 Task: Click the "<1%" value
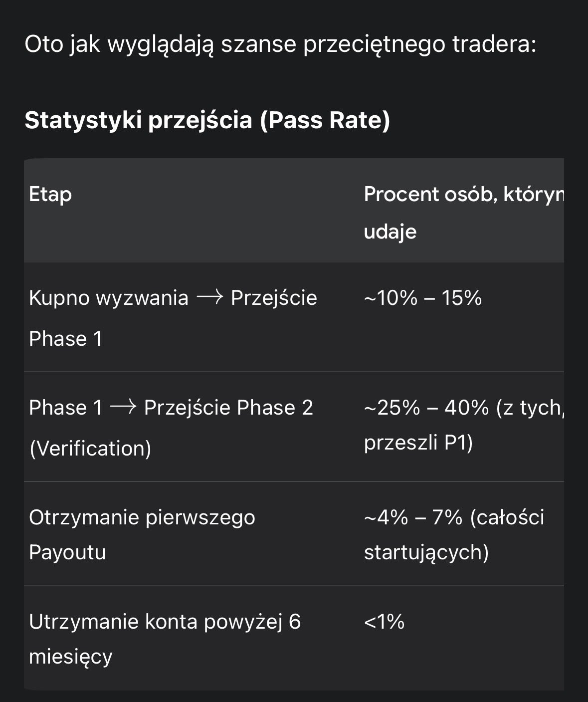pos(384,622)
